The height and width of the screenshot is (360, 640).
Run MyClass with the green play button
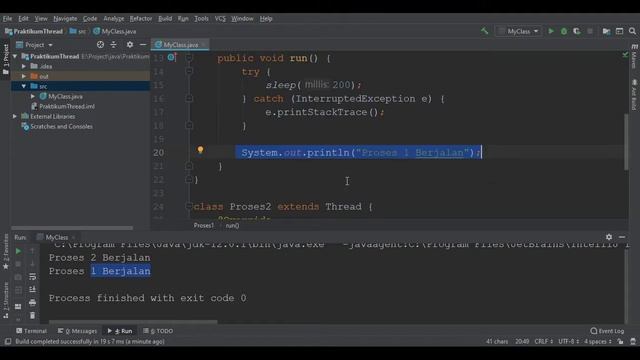pyautogui.click(x=551, y=31)
